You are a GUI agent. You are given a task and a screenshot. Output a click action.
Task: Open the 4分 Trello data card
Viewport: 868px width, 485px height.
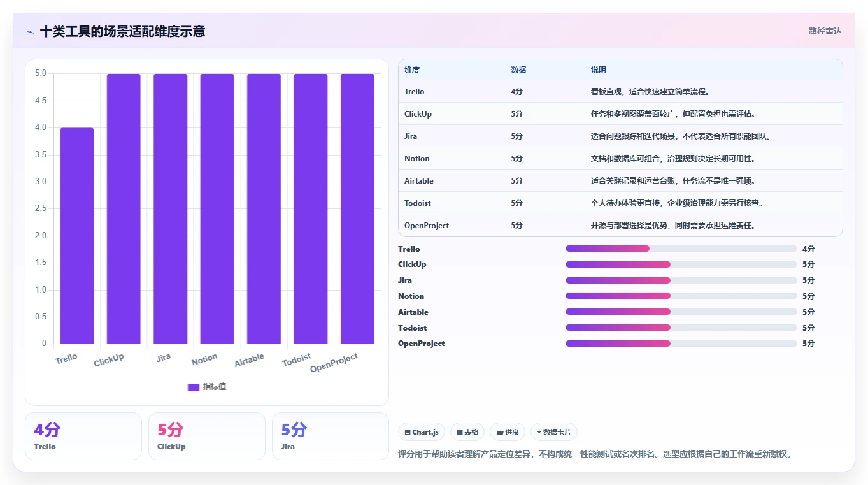[83, 436]
